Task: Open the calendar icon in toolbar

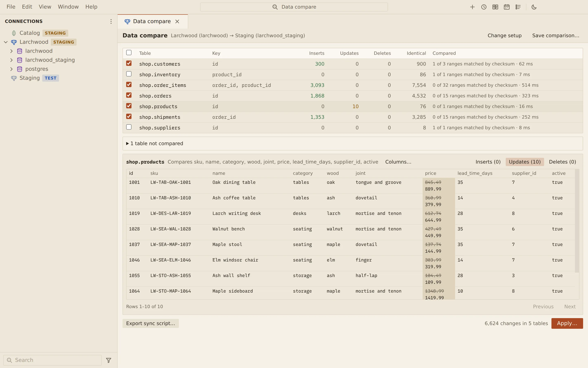Action: coord(507,7)
